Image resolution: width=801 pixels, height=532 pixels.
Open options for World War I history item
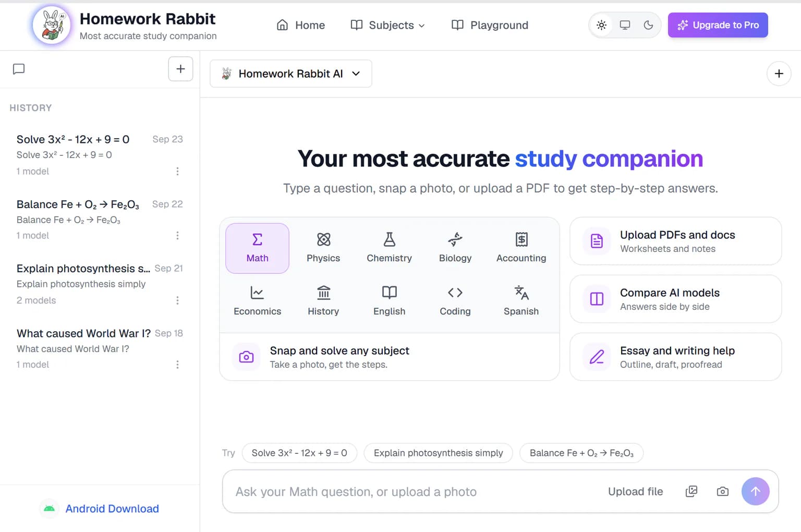coord(177,365)
